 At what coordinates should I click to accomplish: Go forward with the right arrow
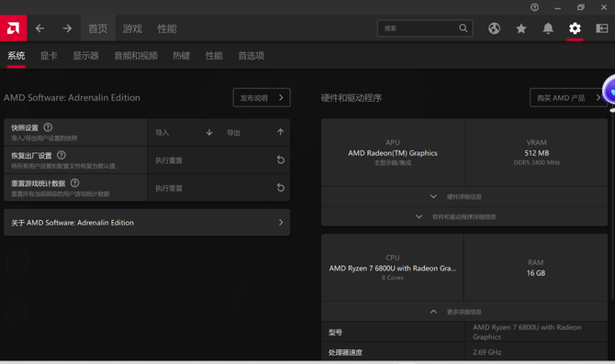67,28
